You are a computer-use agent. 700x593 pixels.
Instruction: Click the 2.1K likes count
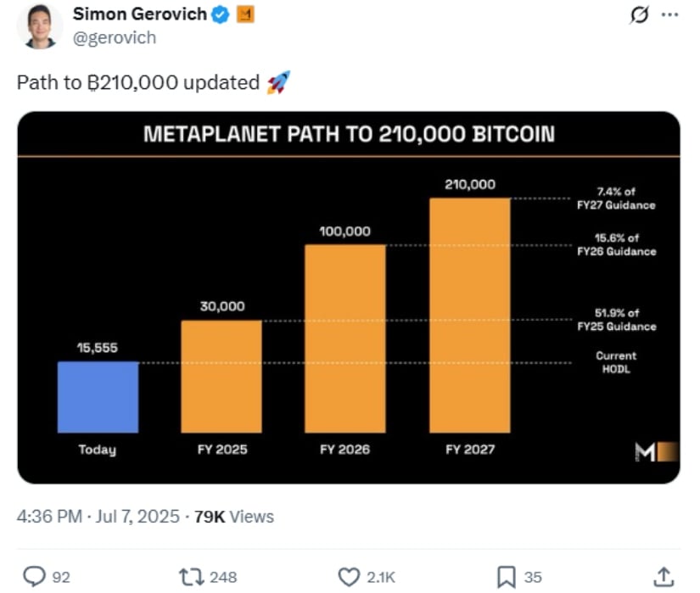point(381,577)
